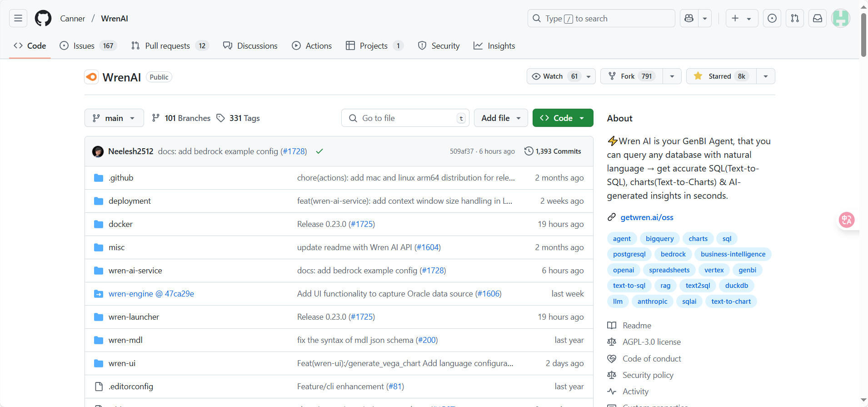Expand fork options dropdown arrow
The image size is (868, 407).
pyautogui.click(x=672, y=76)
